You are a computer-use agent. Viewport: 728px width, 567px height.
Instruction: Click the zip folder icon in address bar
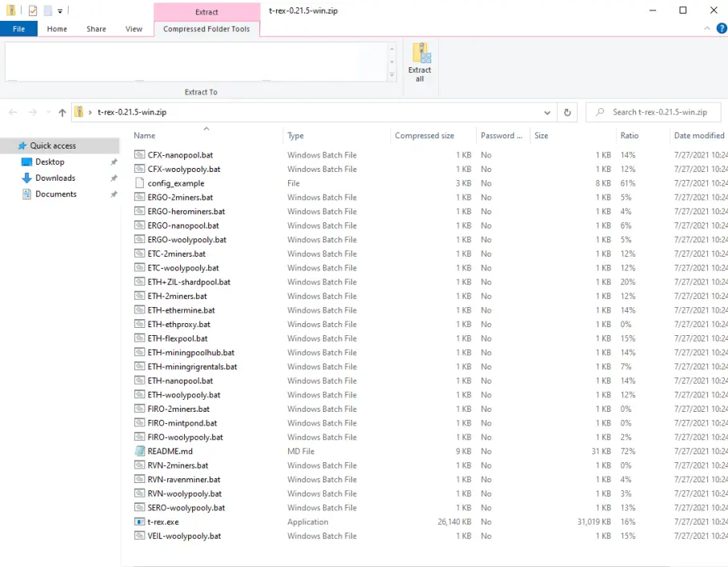click(x=79, y=112)
